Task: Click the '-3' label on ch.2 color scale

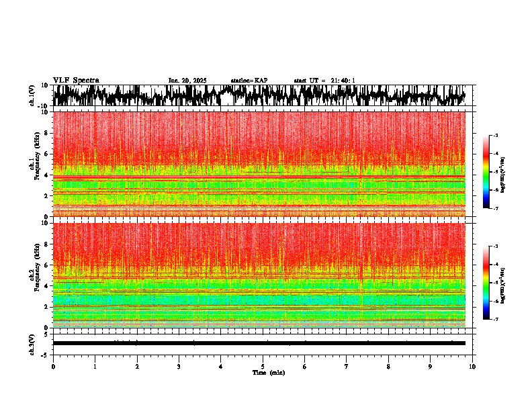Action: (495, 246)
